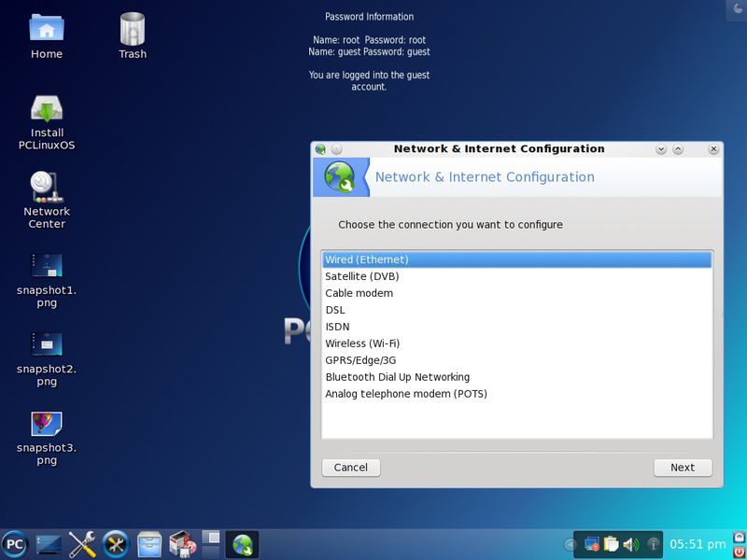
Task: Open snapshot2.png file on desktop
Action: pos(47,359)
